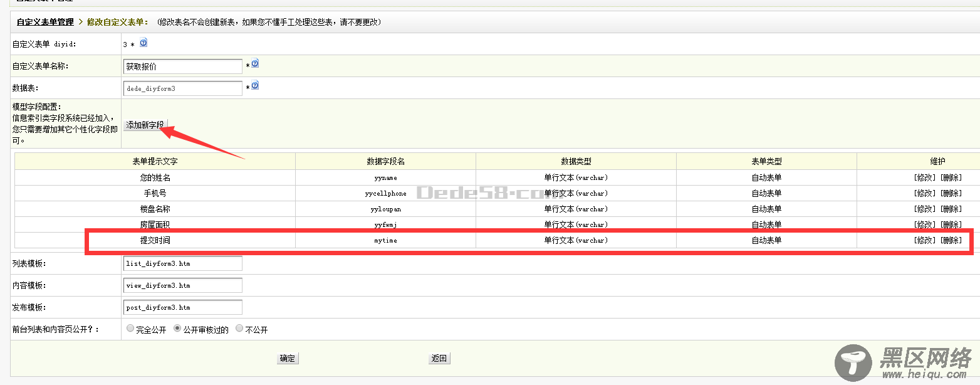
Task: Click the mytime field name cell
Action: point(385,240)
